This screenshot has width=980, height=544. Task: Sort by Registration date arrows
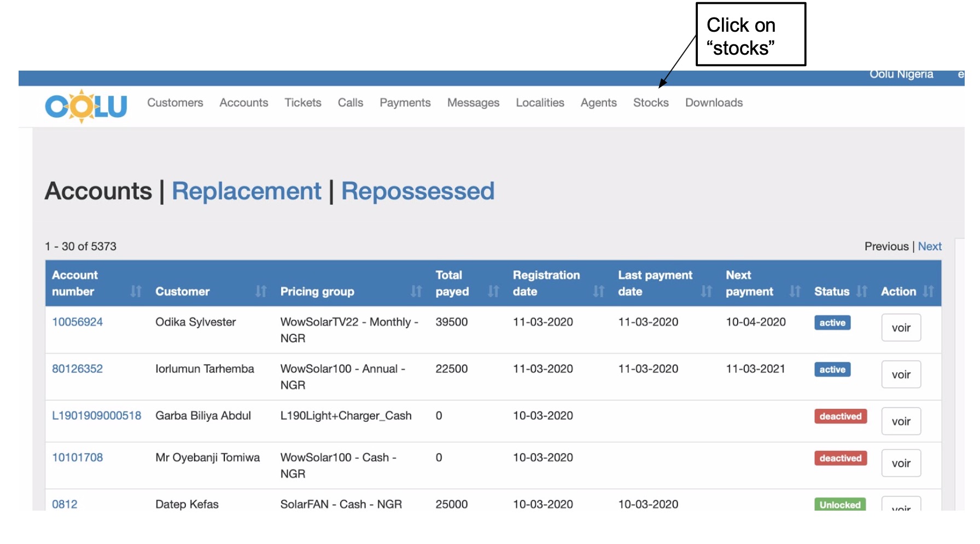pos(599,292)
